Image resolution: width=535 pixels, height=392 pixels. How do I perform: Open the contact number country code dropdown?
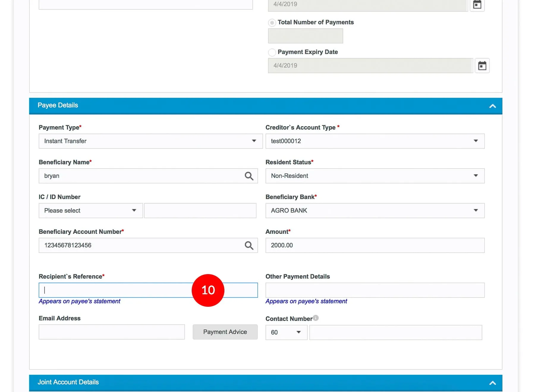(x=286, y=332)
